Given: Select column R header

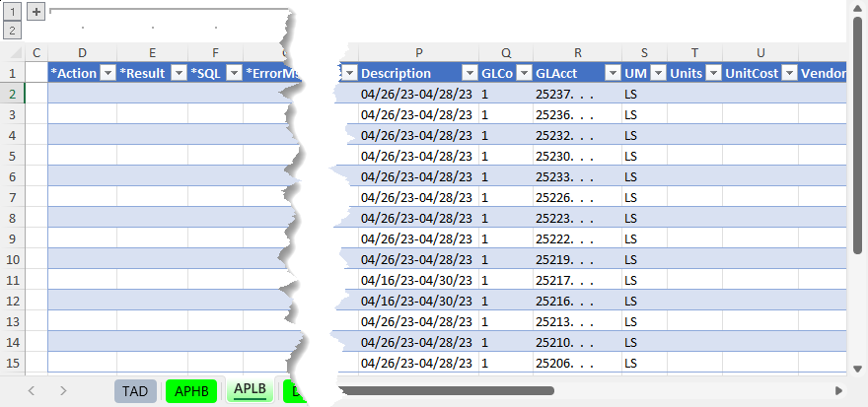Looking at the screenshot, I should pos(578,53).
